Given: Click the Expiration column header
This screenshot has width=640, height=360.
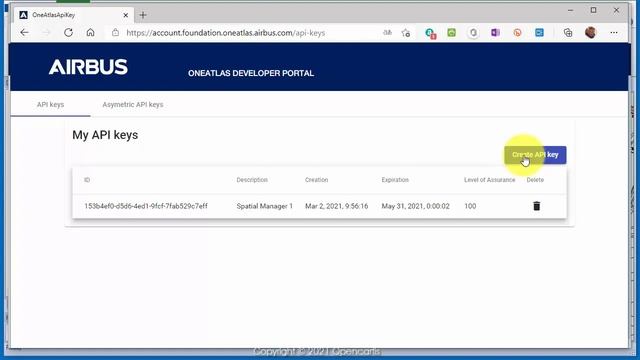Looking at the screenshot, I should tap(395, 180).
